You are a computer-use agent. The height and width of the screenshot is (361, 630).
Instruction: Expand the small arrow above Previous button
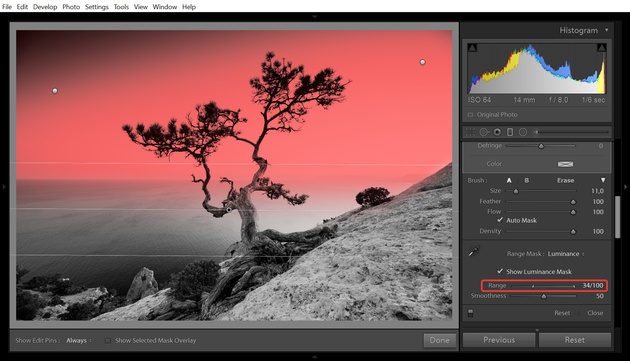(x=537, y=330)
